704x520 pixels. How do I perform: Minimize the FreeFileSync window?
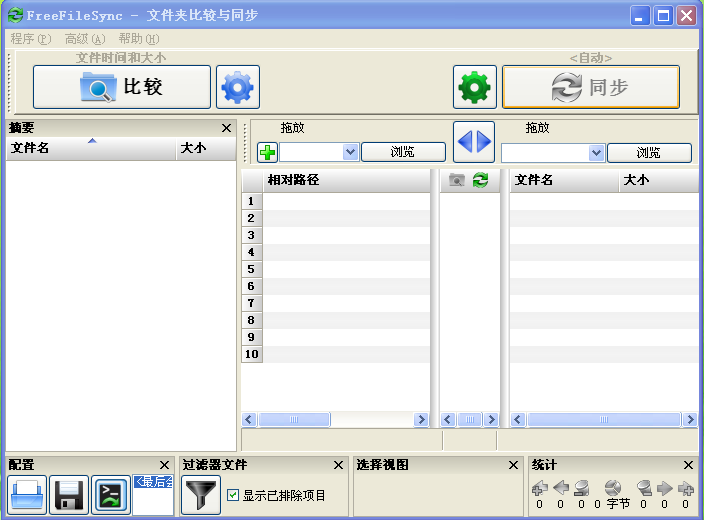(x=640, y=16)
